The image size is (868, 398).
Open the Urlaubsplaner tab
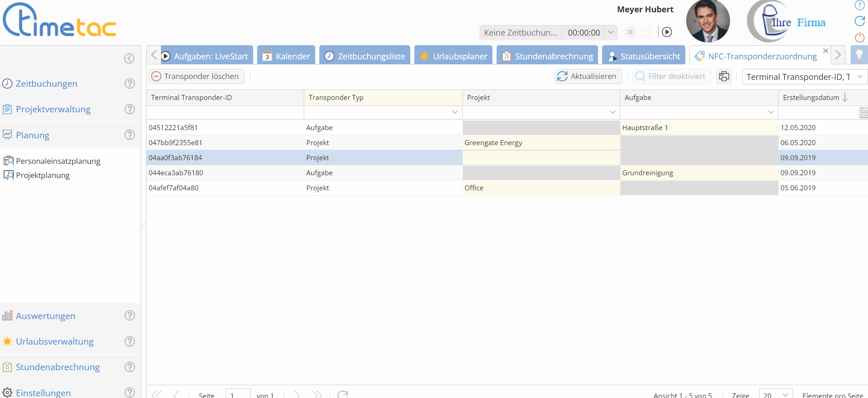[x=454, y=56]
